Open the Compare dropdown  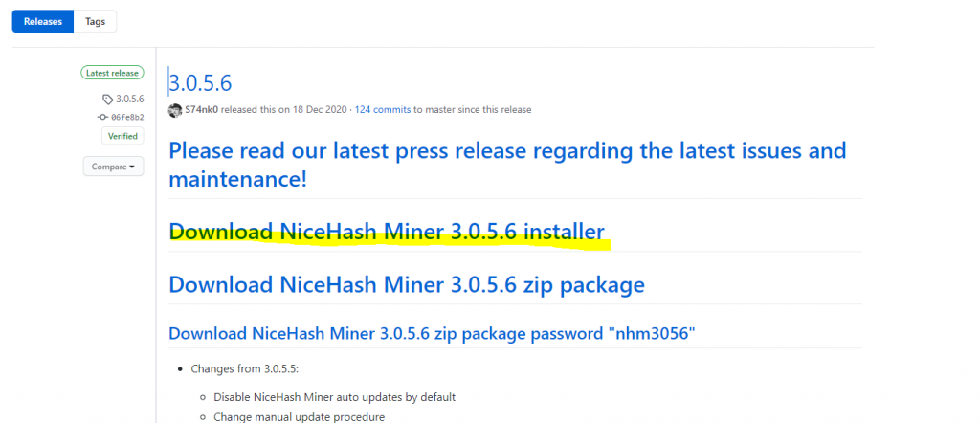coord(113,167)
